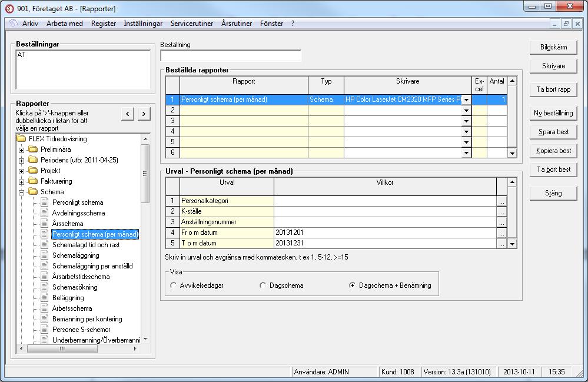This screenshot has width=588, height=382.
Task: Click the Villkor cell for T o m datum
Action: [x=385, y=243]
